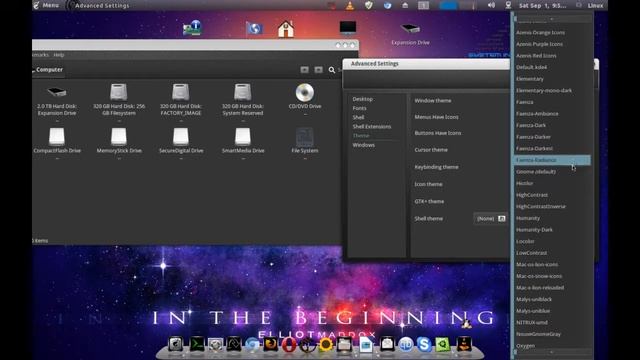The image size is (640, 360).
Task: Choose HighContrastInverse icon theme
Action: pyautogui.click(x=541, y=207)
